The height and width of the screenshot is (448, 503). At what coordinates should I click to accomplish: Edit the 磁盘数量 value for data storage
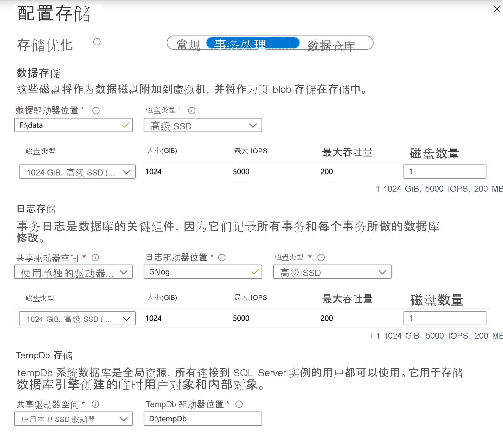pyautogui.click(x=444, y=172)
